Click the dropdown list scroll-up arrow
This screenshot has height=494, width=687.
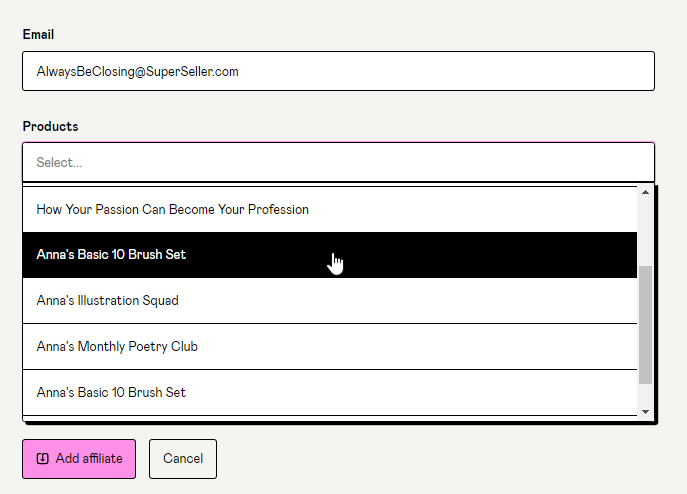[x=645, y=192]
